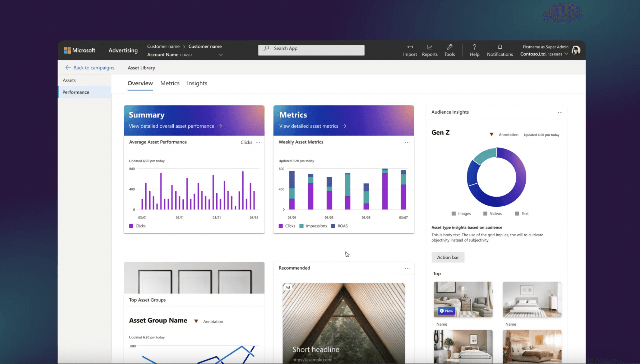Click the Microsoft logo

point(80,50)
